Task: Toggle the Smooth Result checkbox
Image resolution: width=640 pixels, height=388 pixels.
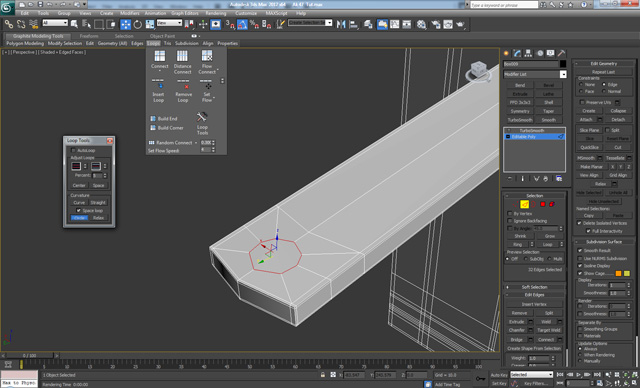Action: pos(580,251)
